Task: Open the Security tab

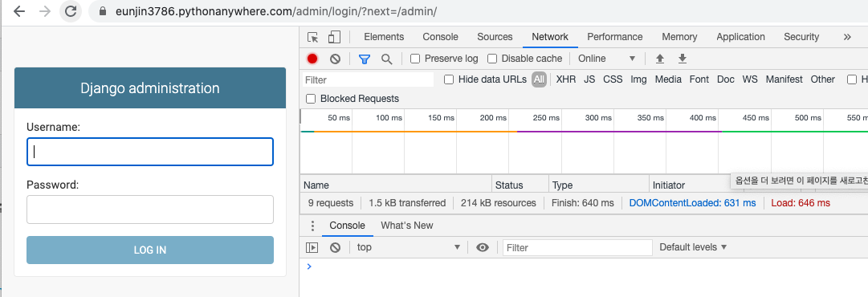Action: pos(801,37)
